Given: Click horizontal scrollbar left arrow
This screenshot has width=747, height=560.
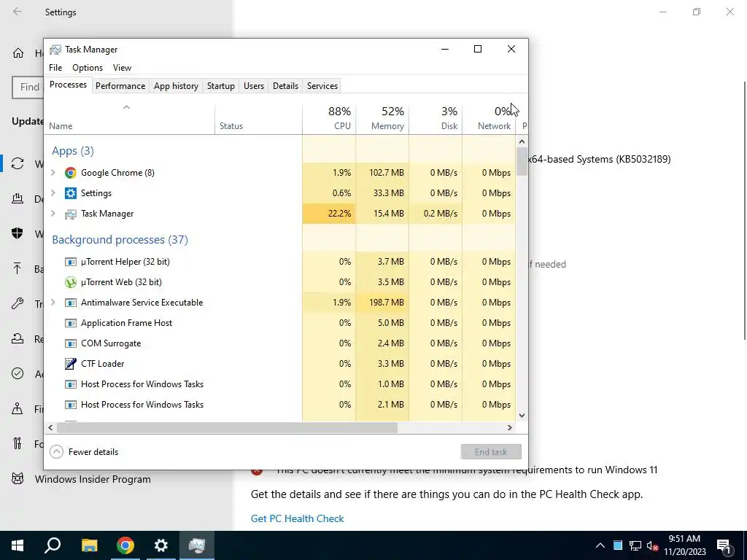Looking at the screenshot, I should point(50,427).
